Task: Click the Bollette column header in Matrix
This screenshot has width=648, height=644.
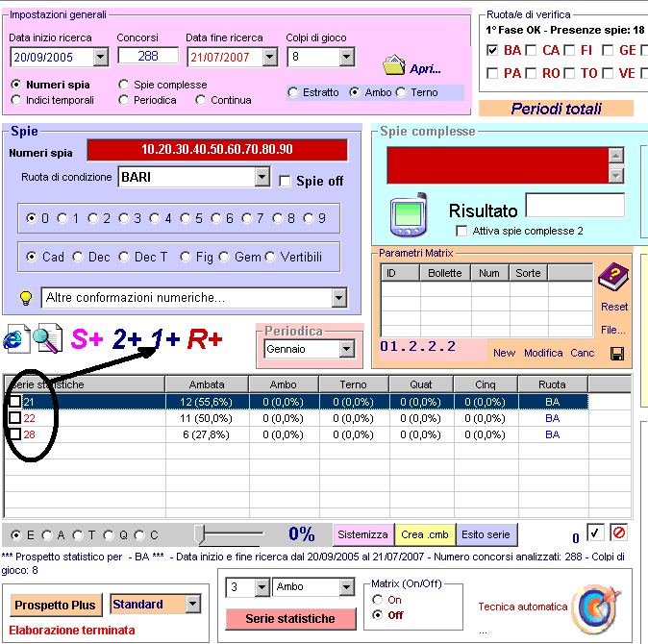Action: [445, 273]
